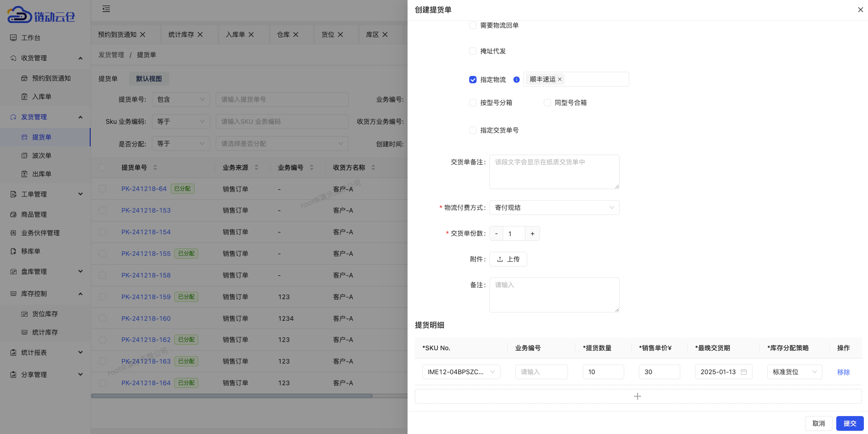The height and width of the screenshot is (434, 868).
Task: Uncheck the 指定物流 checkbox
Action: click(473, 80)
